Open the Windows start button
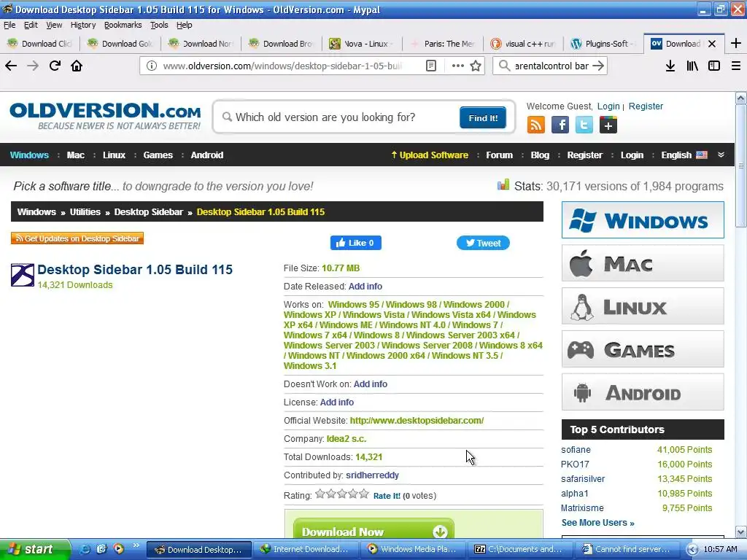Screen dimensions: 747x560 35,549
